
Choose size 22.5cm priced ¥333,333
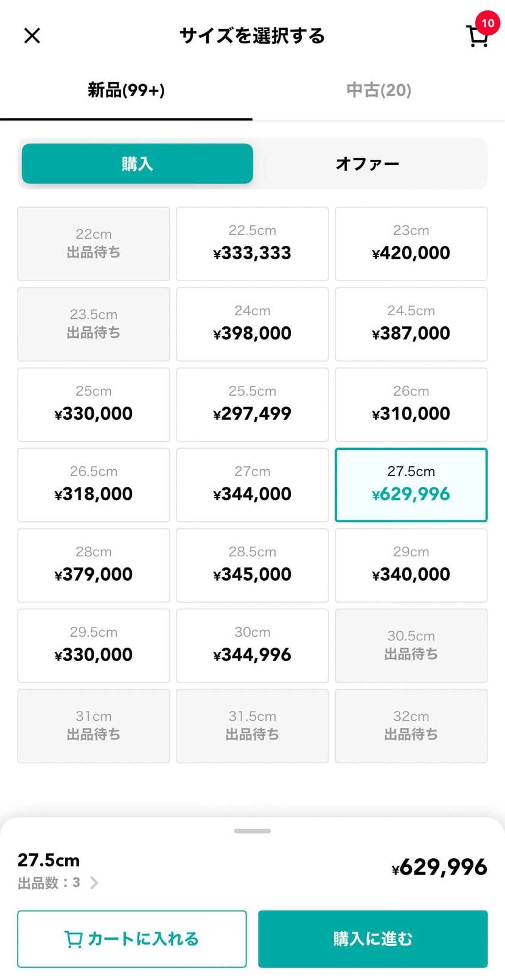[252, 244]
